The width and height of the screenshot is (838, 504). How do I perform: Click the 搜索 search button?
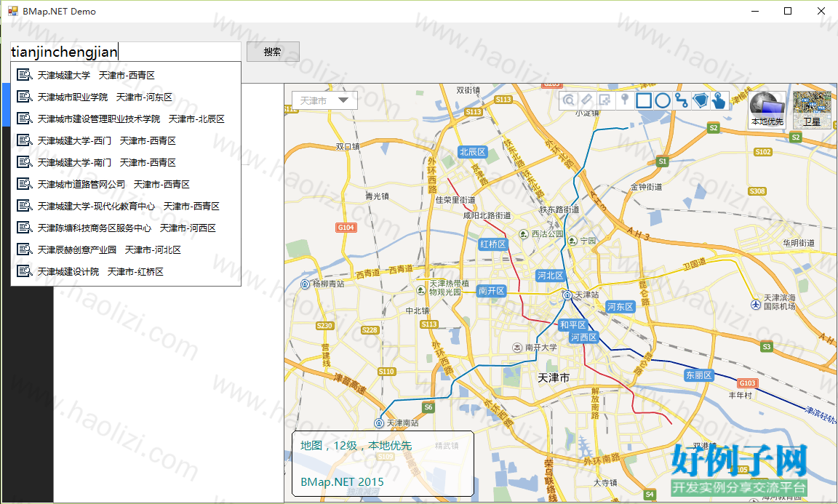click(273, 52)
